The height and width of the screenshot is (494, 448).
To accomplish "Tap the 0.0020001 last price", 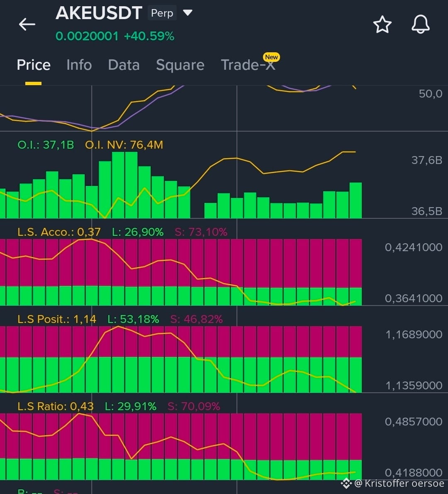I will (87, 36).
